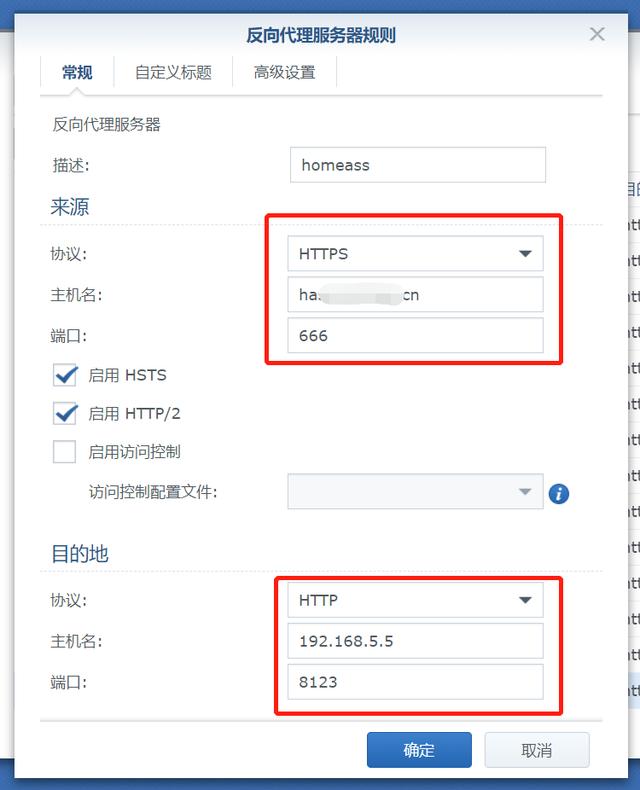Enable the 启用访问控制 checkbox
640x790 pixels.
[65, 452]
